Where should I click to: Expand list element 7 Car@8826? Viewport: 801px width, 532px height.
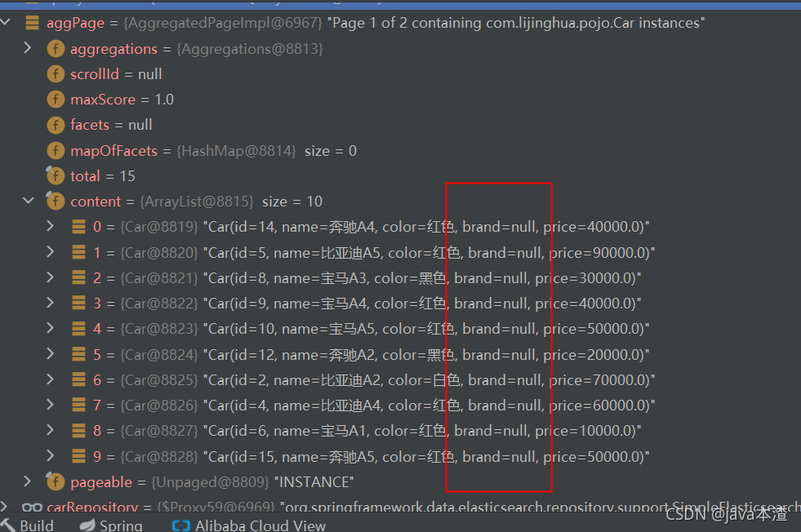pos(50,405)
